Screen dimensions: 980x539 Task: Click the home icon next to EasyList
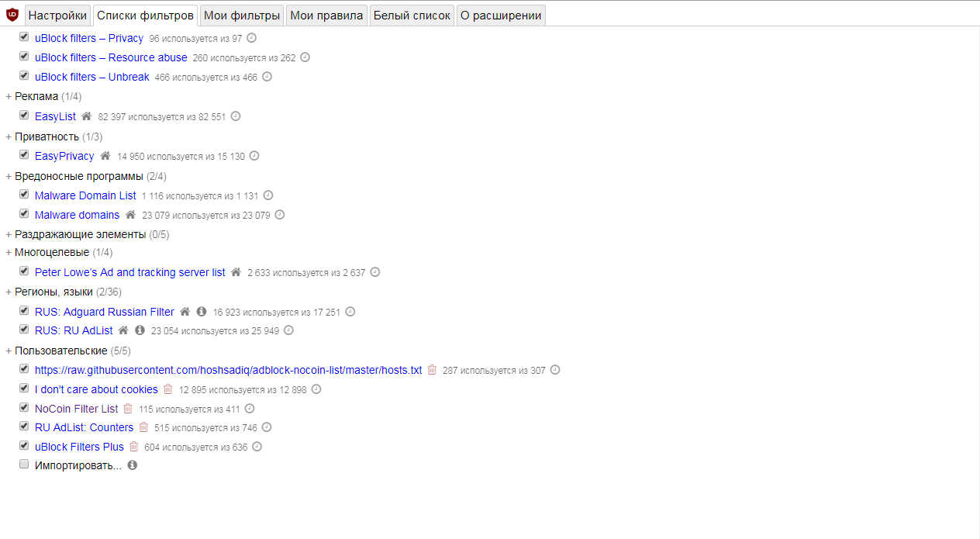(86, 116)
